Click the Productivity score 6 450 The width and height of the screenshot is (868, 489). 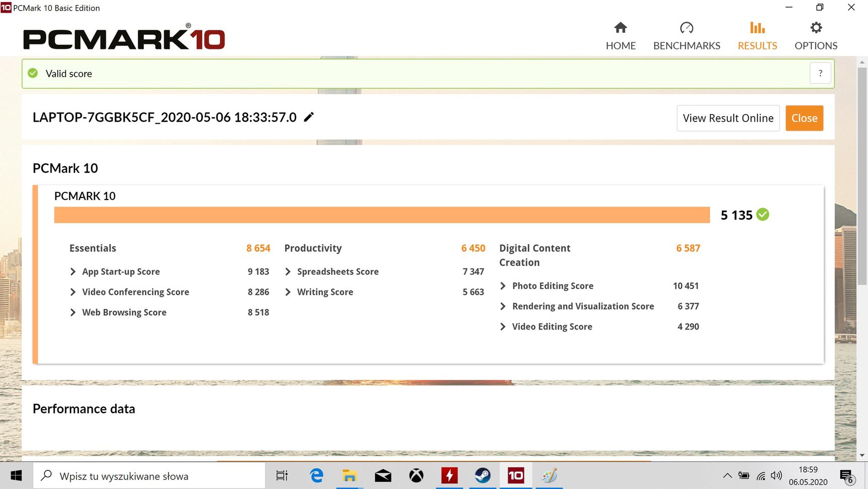[x=473, y=248]
